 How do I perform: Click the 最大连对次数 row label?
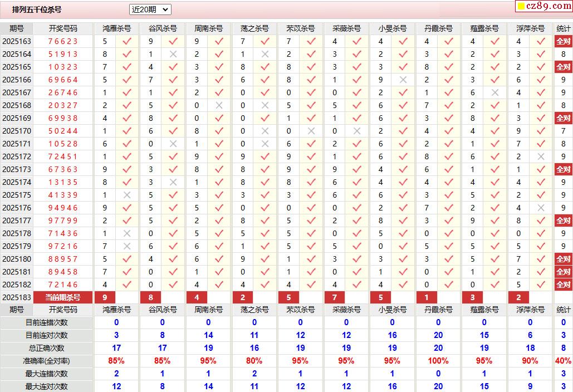[46, 386]
